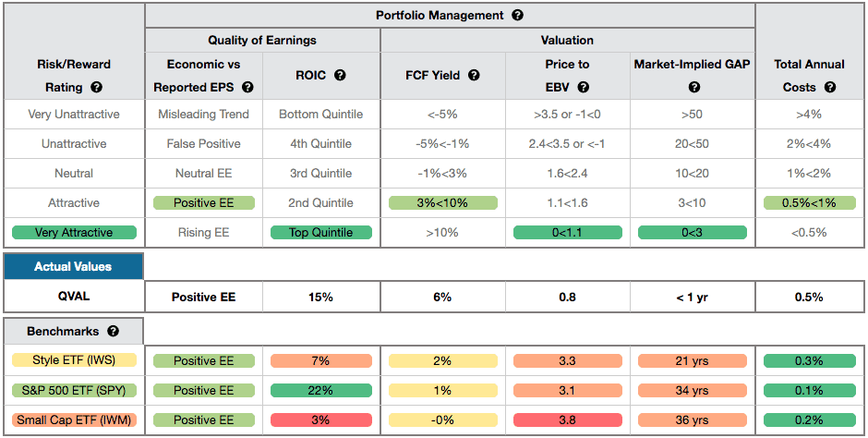Click the S&P 500 ETF (SPY) label
Viewport: 868px width, 438px height.
point(74,391)
